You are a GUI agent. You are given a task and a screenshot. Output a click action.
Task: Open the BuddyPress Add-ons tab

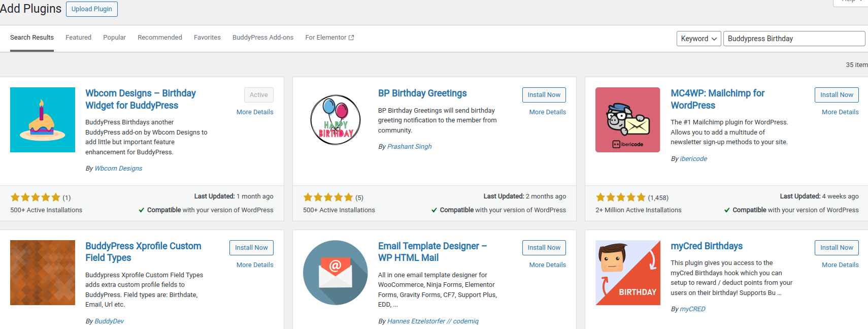pos(262,38)
